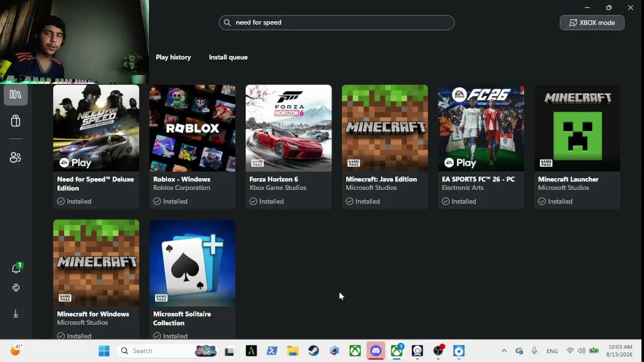The height and width of the screenshot is (362, 644).
Task: Click the 'Microsoft Solitaire Collection' title text
Action: pos(182,318)
